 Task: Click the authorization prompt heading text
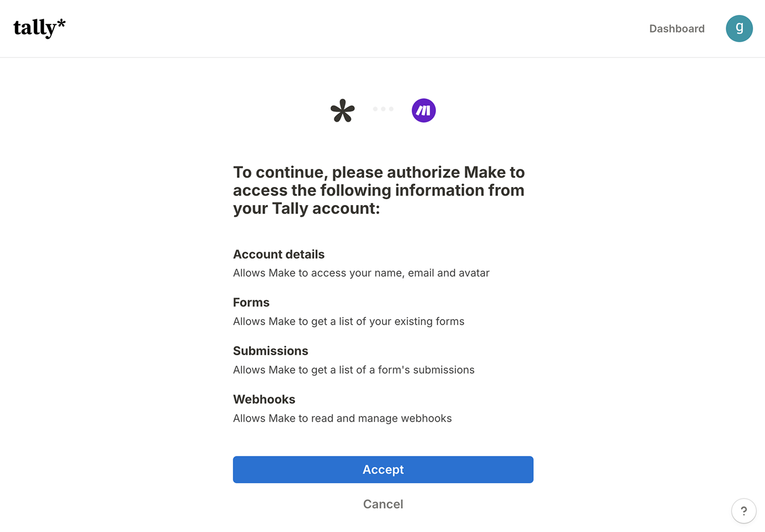click(379, 190)
